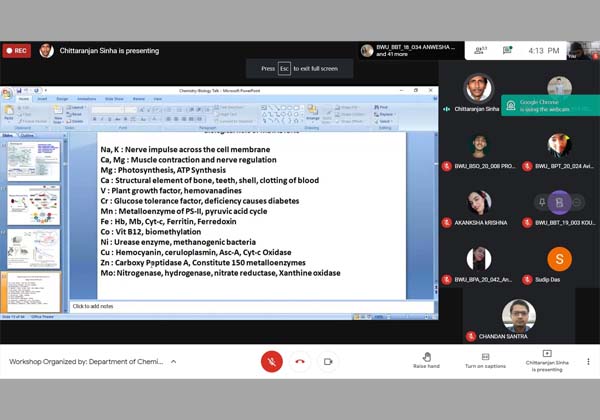Screen dimensions: 600x420
Task: Select Chittaranjan Sinha's video tile
Action: 477,94
